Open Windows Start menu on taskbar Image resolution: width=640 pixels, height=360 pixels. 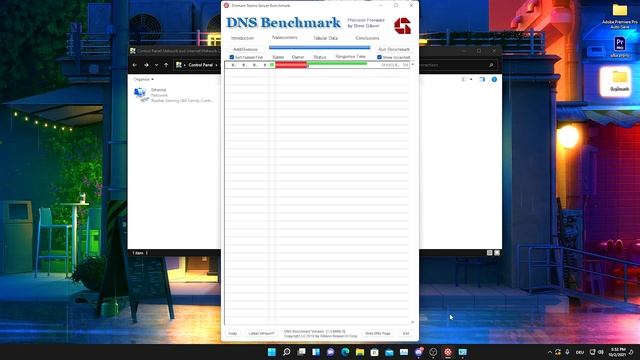[x=272, y=352]
